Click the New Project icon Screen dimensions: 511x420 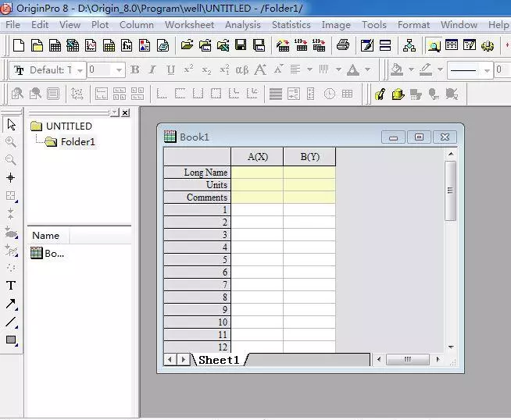(19, 45)
